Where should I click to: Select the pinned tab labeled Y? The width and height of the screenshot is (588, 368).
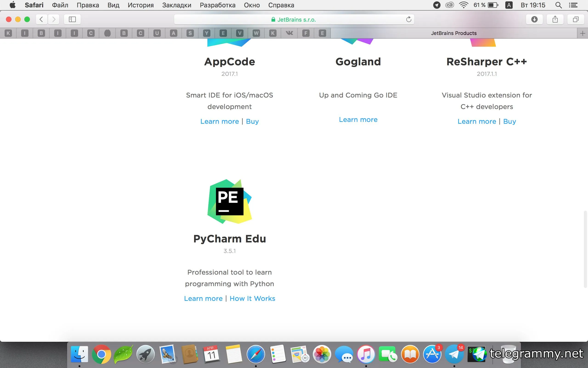coord(206,33)
